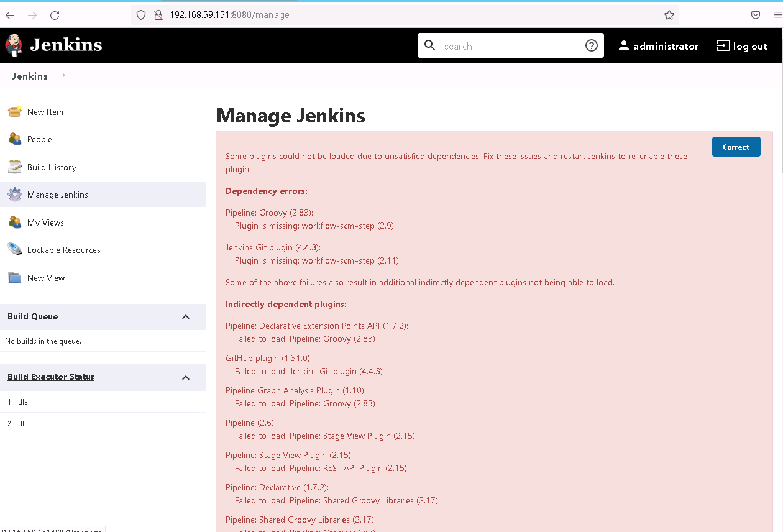
Task: Click the Lockable Resources icon
Action: click(x=15, y=250)
